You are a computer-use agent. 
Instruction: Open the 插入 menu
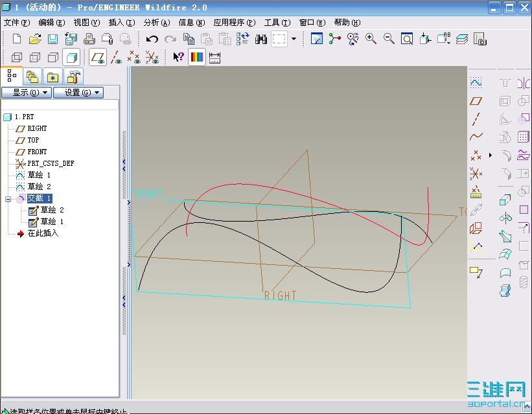pos(121,23)
